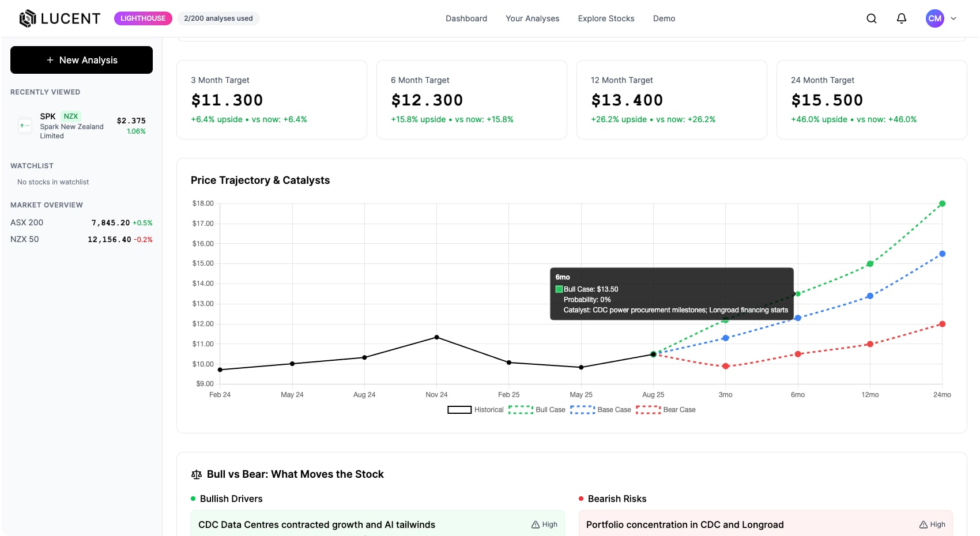The image size is (980, 536).
Task: Click the High warning icon on Portfolio risk
Action: pos(924,524)
